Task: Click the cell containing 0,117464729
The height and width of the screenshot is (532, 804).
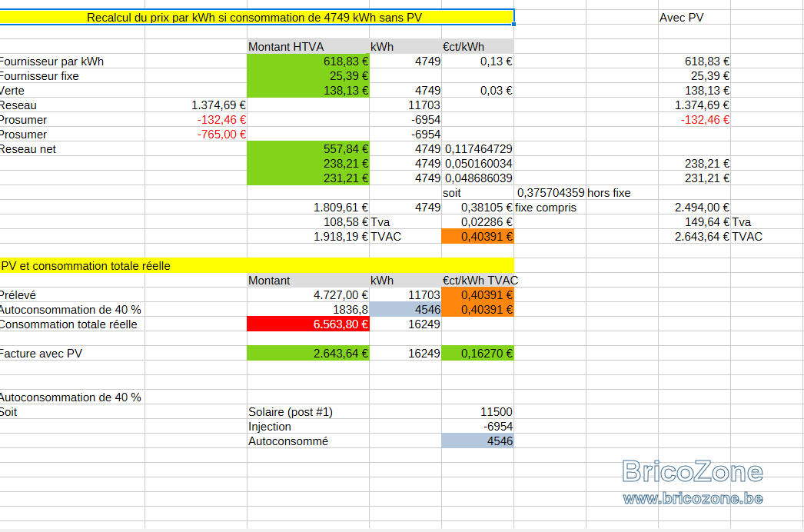Action: 477,149
